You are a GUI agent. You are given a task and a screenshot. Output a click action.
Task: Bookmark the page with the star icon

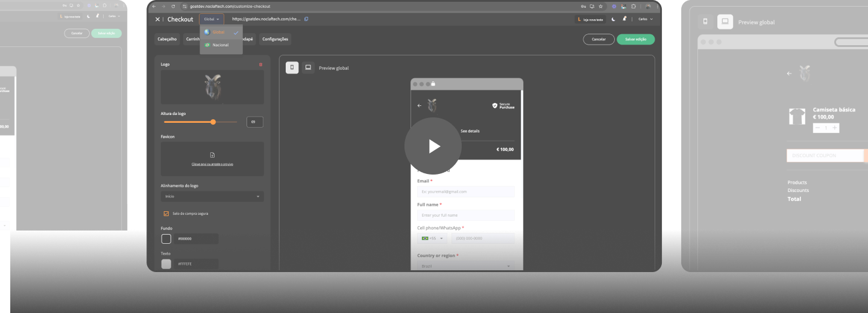click(600, 6)
